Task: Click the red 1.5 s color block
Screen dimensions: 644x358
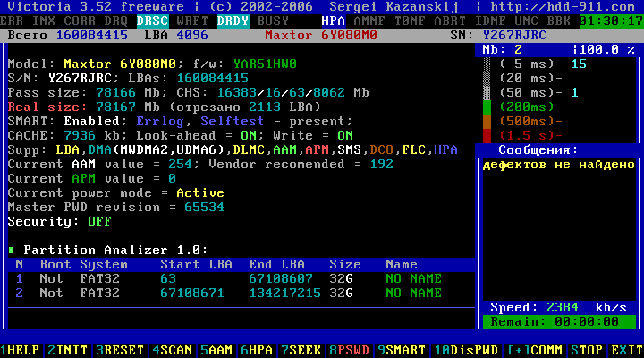Action: (x=487, y=136)
